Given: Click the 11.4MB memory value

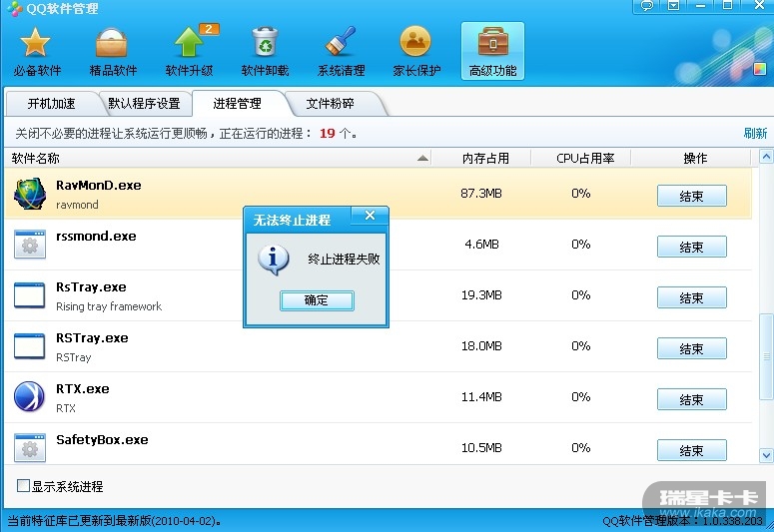Looking at the screenshot, I should point(481,397).
